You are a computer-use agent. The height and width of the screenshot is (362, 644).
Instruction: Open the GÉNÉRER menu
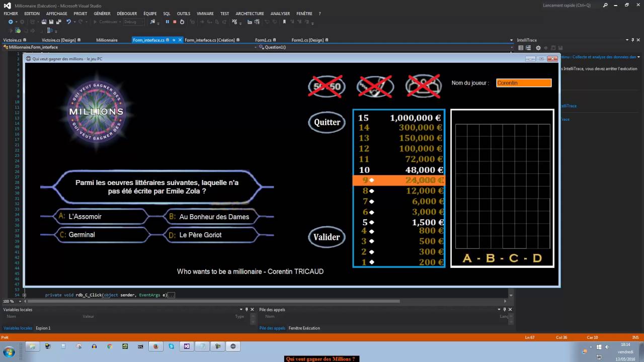(x=102, y=14)
